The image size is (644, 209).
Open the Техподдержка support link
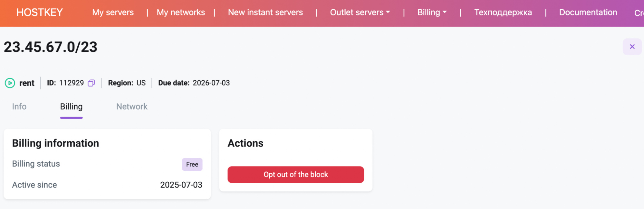[x=503, y=13]
